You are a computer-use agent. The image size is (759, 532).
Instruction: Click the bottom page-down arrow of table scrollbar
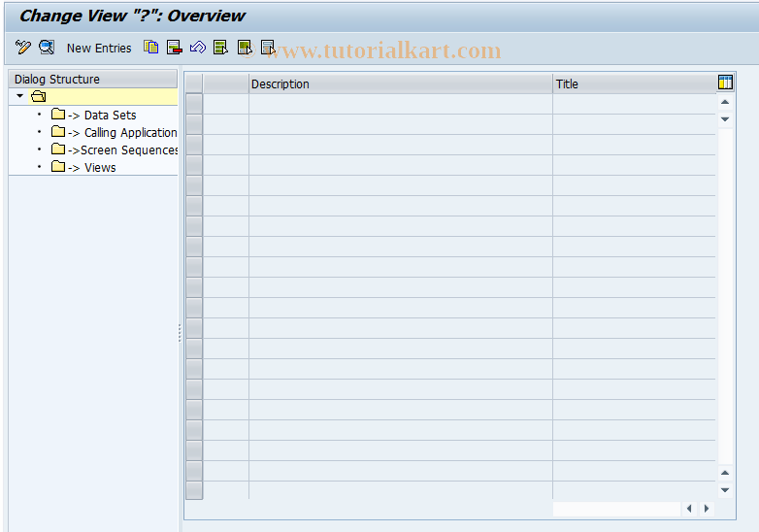coord(725,490)
